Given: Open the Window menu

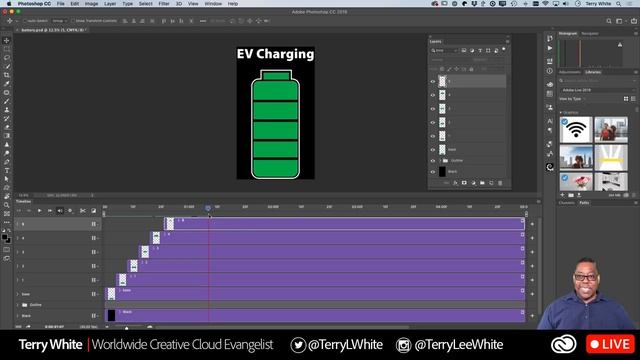Looking at the screenshot, I should (213, 4).
